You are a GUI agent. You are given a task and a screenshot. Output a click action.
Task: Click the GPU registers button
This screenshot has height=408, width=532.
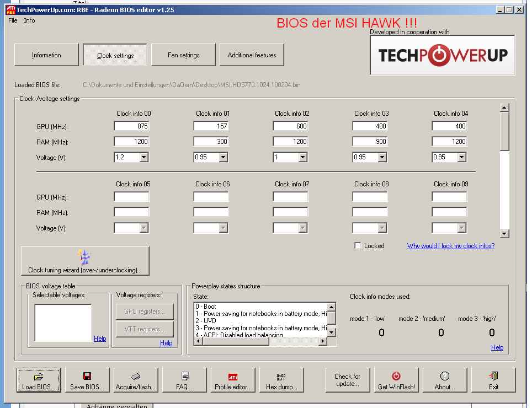[144, 312]
